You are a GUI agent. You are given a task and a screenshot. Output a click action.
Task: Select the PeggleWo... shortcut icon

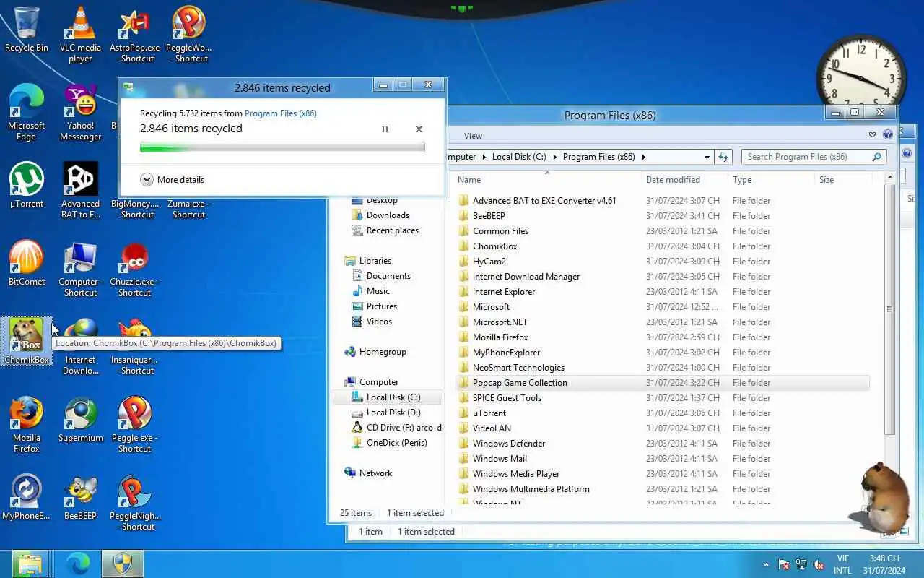click(188, 35)
